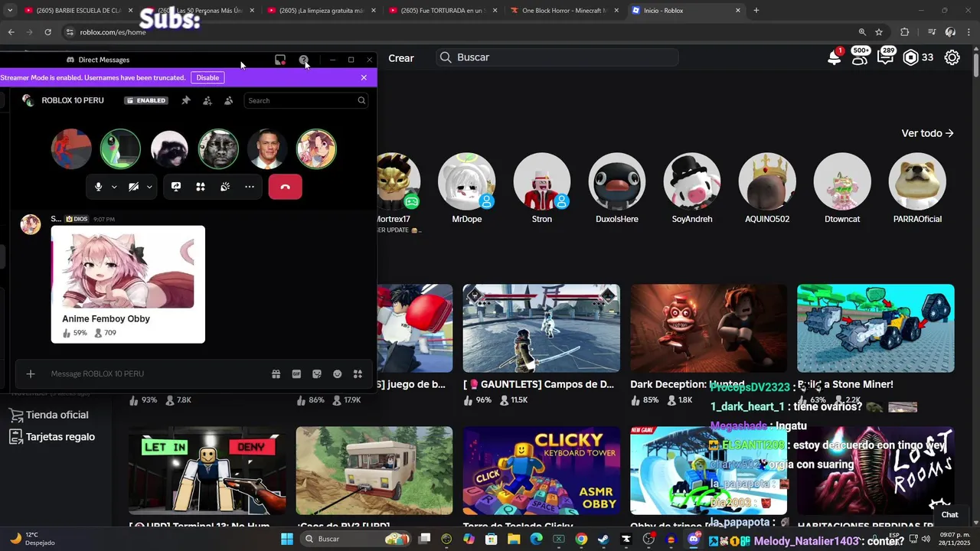
Task: Open the Anime Femboy Obby game card
Action: click(x=128, y=284)
